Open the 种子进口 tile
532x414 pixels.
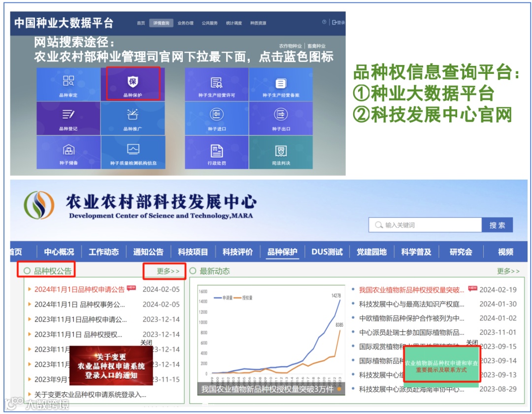click(x=216, y=118)
